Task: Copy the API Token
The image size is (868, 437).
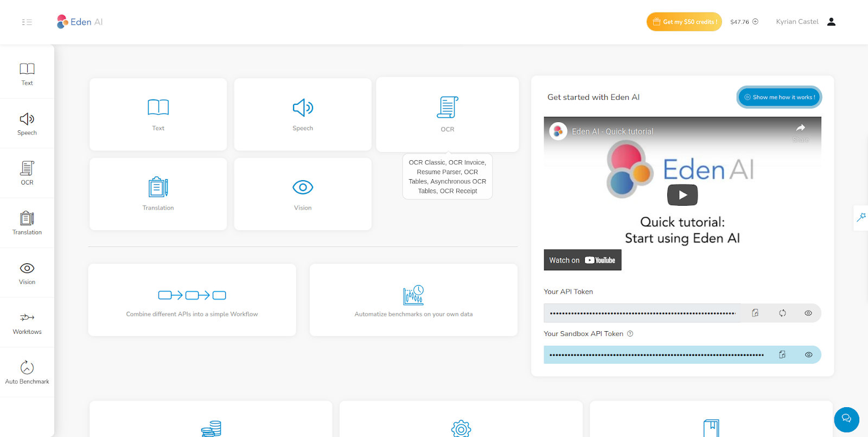Action: point(755,313)
